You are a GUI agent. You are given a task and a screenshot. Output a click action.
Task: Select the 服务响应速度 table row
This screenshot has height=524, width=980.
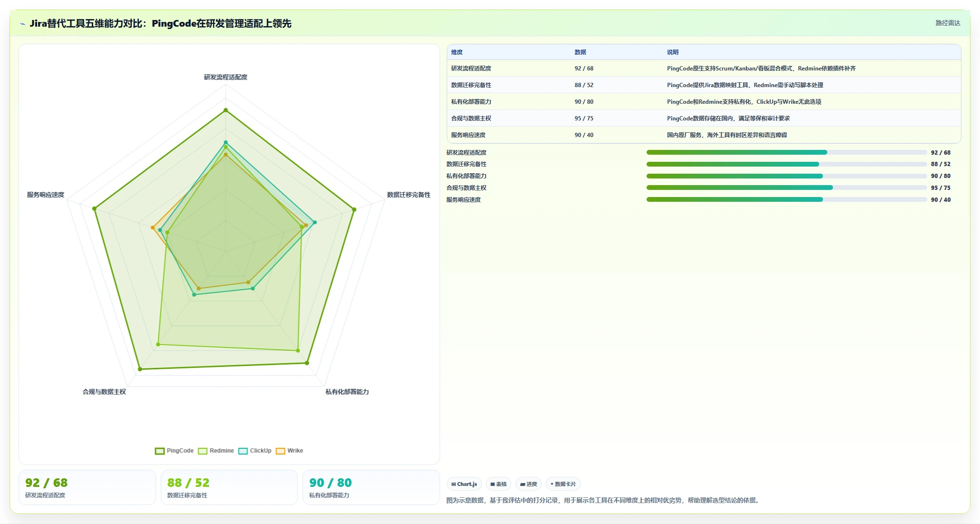pyautogui.click(x=704, y=135)
